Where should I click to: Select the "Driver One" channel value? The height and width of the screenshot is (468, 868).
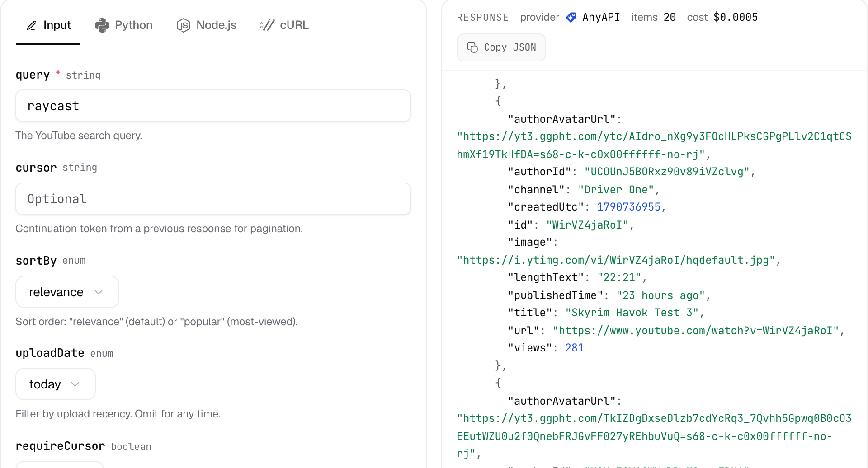coord(616,190)
